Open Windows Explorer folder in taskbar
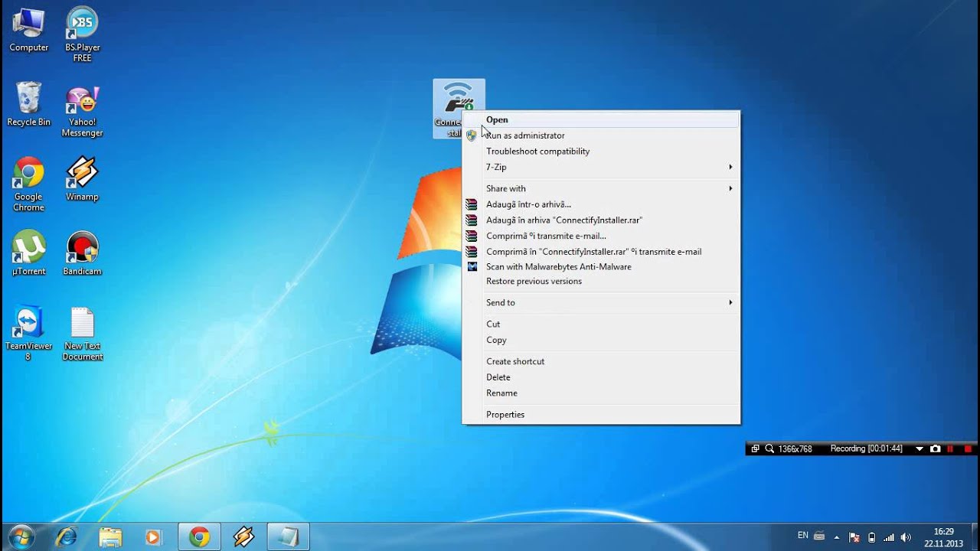Image resolution: width=980 pixels, height=551 pixels. 110,536
